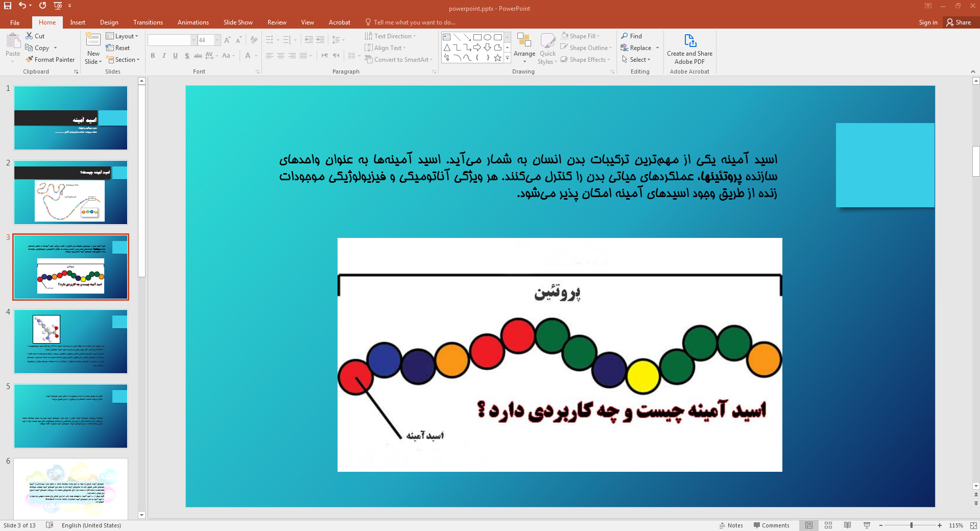Screen dimensions: 980x531
Task: Cut the selection
Action: click(35, 36)
